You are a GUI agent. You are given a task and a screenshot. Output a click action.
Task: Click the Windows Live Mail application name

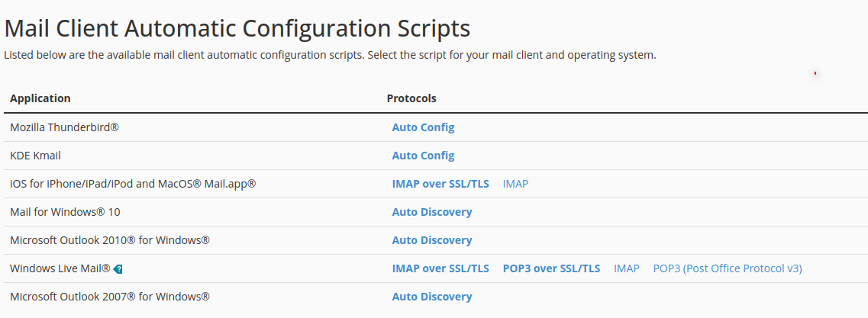(60, 268)
